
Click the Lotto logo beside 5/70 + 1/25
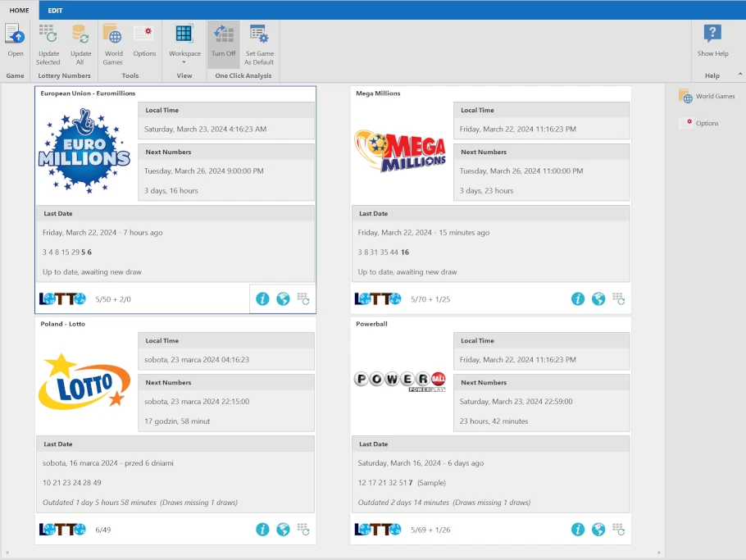(378, 298)
